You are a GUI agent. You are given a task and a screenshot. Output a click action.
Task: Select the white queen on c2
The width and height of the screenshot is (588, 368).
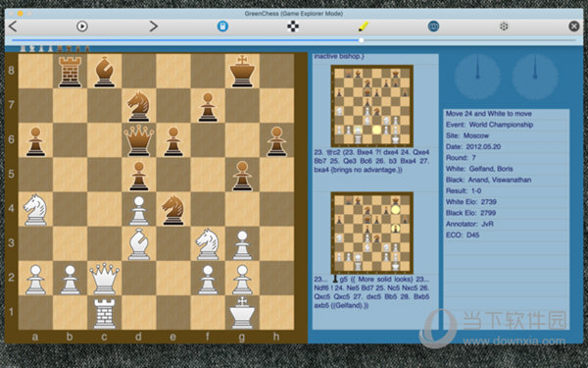tap(105, 279)
